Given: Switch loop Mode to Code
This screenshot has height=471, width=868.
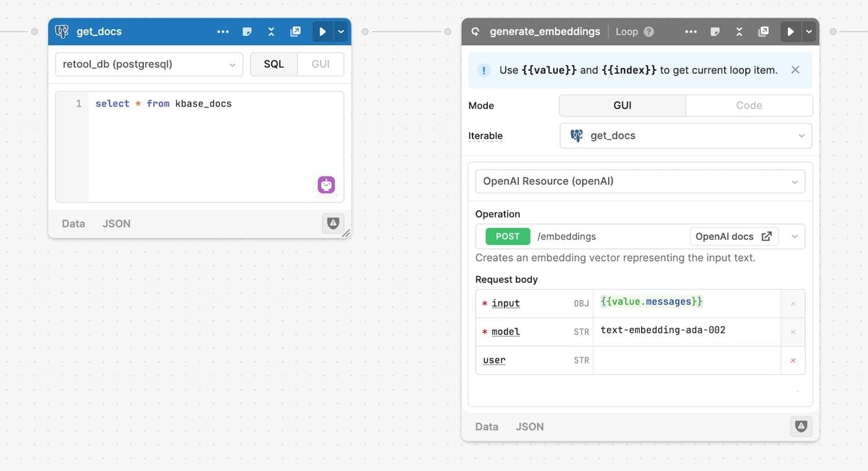Looking at the screenshot, I should tap(748, 105).
